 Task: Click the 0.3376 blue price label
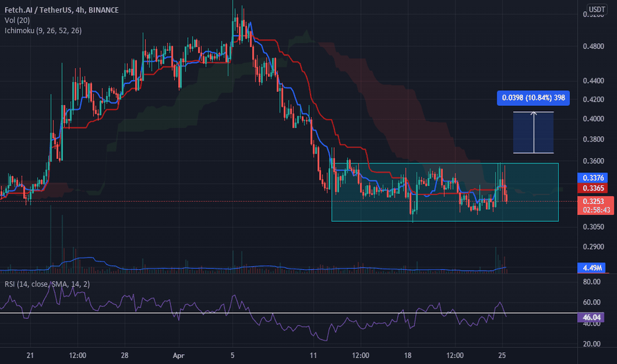(x=593, y=178)
